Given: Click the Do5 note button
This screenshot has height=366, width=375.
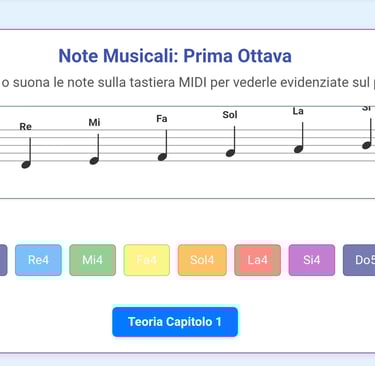Looking at the screenshot, I should 359,260.
